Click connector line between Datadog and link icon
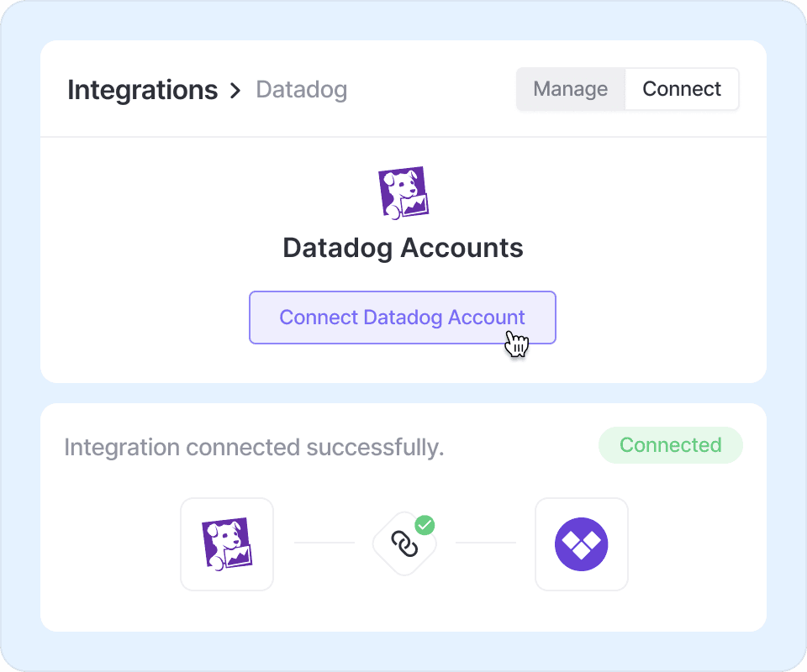The image size is (807, 672). (x=324, y=543)
